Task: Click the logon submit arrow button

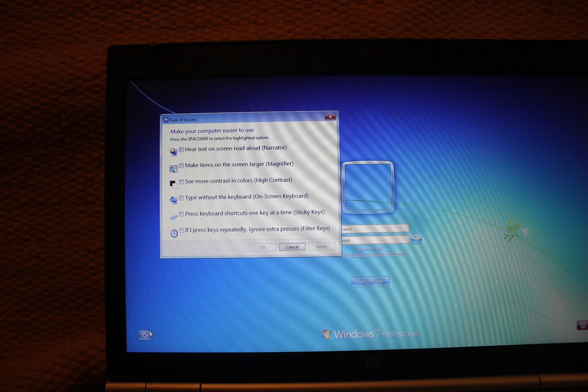Action: pos(416,239)
